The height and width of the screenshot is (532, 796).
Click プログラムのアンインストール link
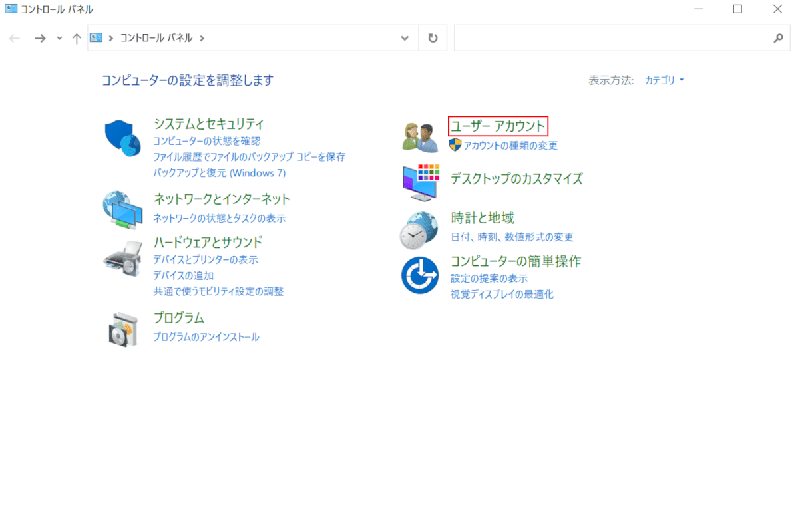coord(206,337)
